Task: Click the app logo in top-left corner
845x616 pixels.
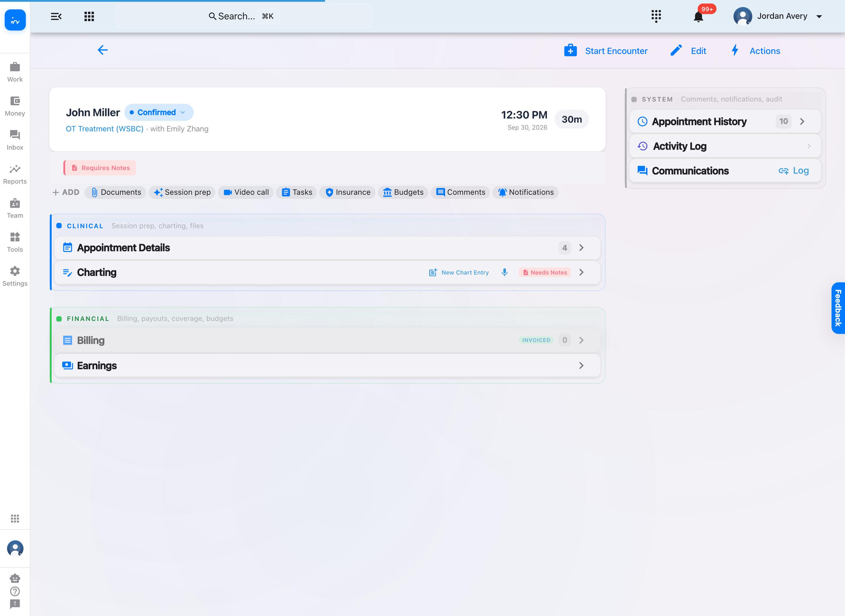Action: [15, 20]
